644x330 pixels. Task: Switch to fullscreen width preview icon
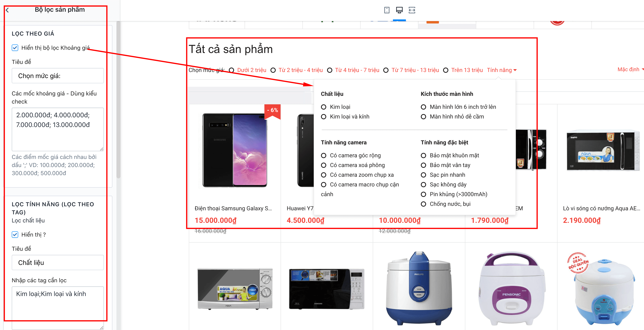(x=412, y=10)
